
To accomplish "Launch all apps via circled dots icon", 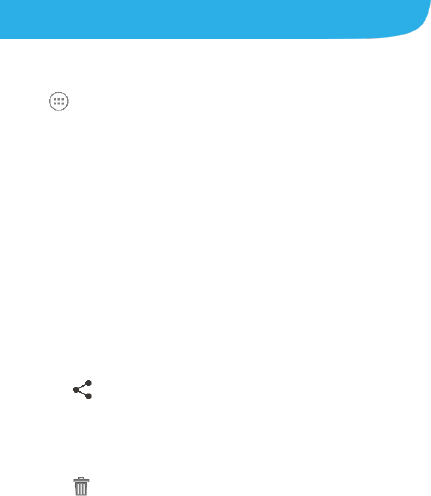I will pyautogui.click(x=59, y=101).
